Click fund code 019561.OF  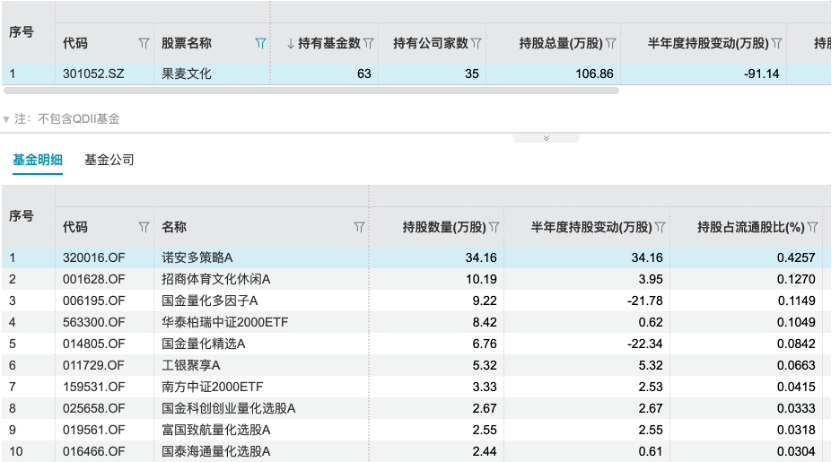pos(94,430)
